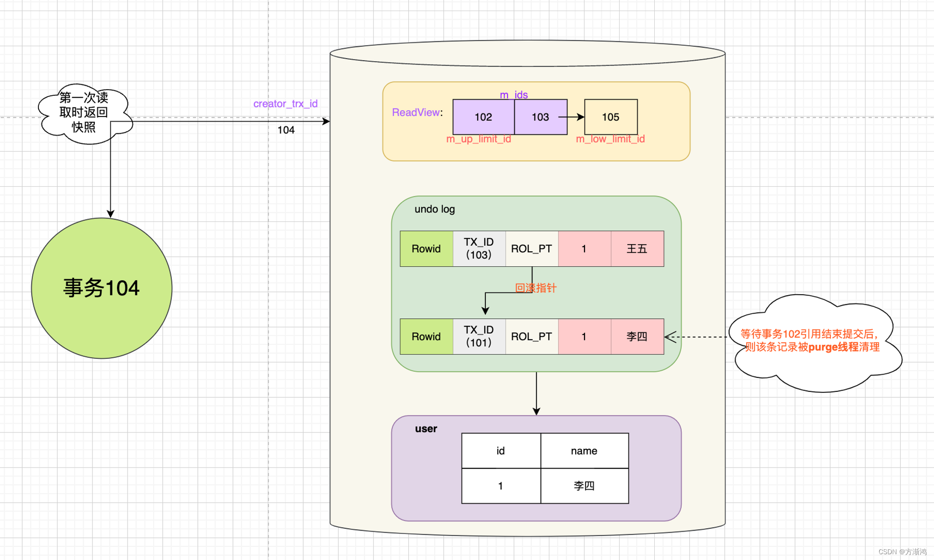Click the undo log title
The width and height of the screenshot is (934, 560).
tap(435, 209)
